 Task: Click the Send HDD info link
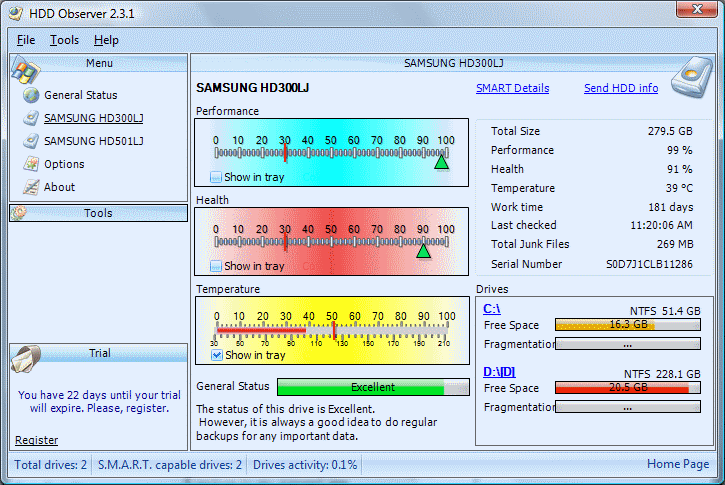point(620,88)
